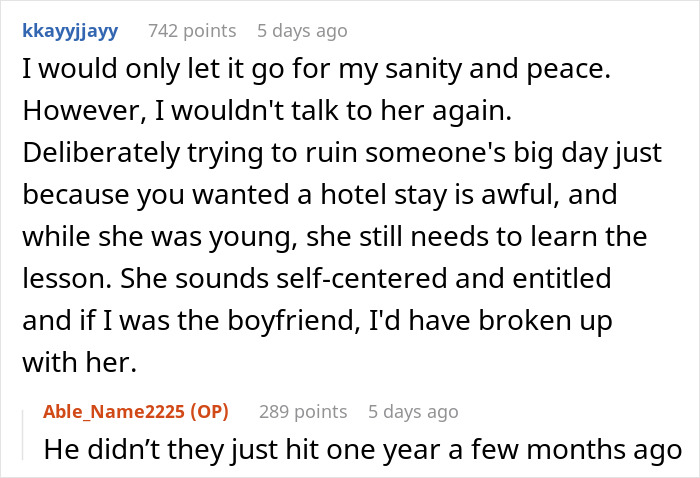700x478 pixels.
Task: Collapse the reply thread via vertical line
Action: coord(23,435)
